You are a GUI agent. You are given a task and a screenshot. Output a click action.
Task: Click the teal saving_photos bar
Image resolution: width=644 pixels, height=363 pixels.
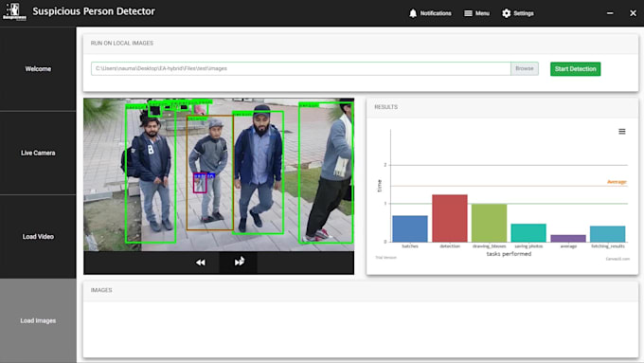point(528,233)
